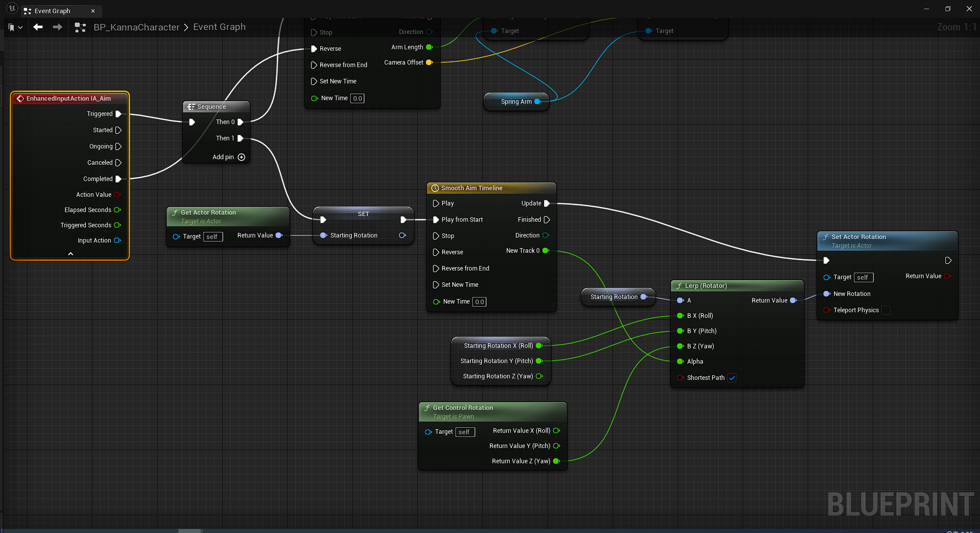The image size is (980, 533).
Task: Click the Get Actor Rotation Return Value pin
Action: tap(279, 235)
